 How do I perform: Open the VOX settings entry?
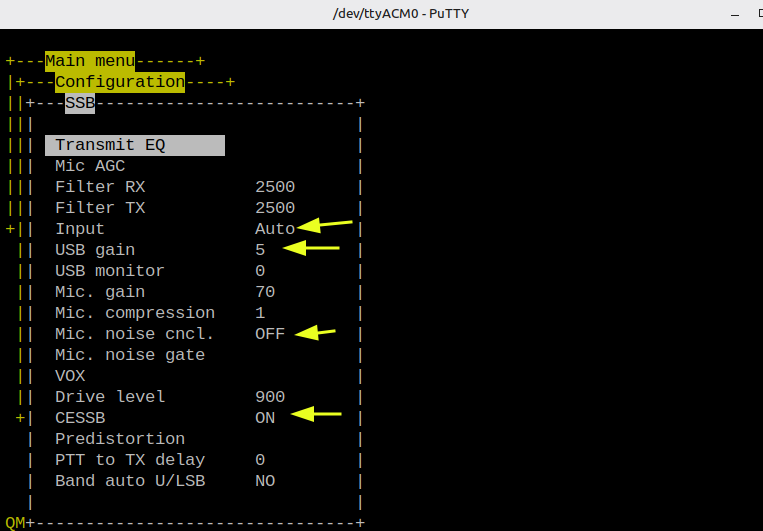[x=70, y=376]
